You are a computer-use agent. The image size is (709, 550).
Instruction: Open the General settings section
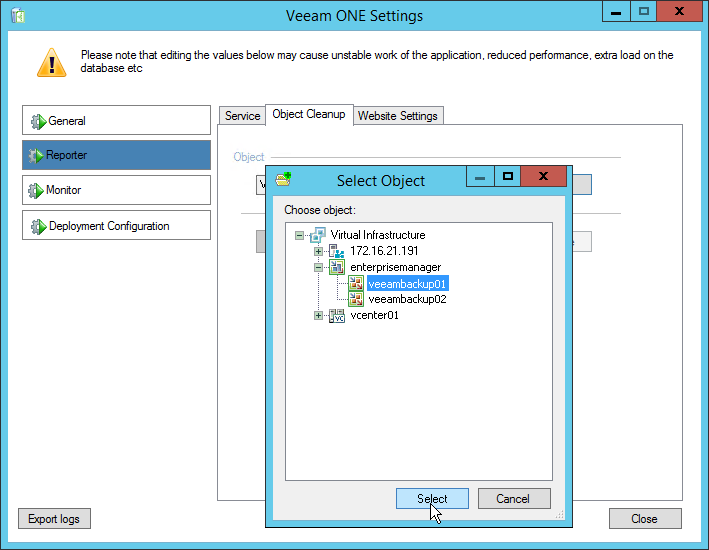pyautogui.click(x=116, y=120)
